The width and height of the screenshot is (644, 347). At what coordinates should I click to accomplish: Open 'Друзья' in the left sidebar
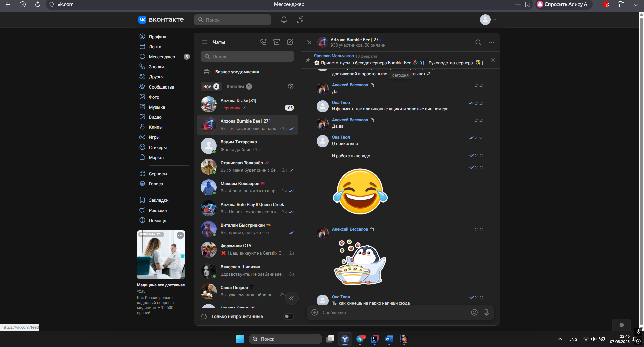tap(156, 77)
